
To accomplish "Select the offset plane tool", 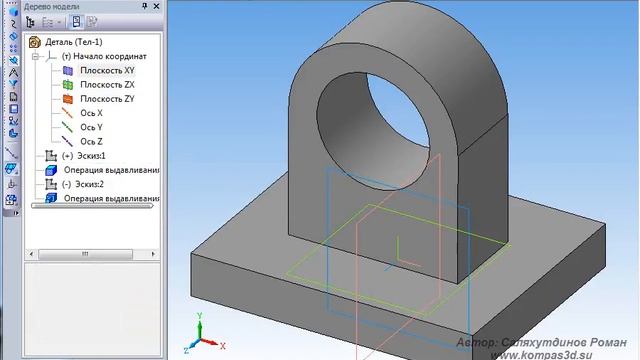I will (x=12, y=169).
